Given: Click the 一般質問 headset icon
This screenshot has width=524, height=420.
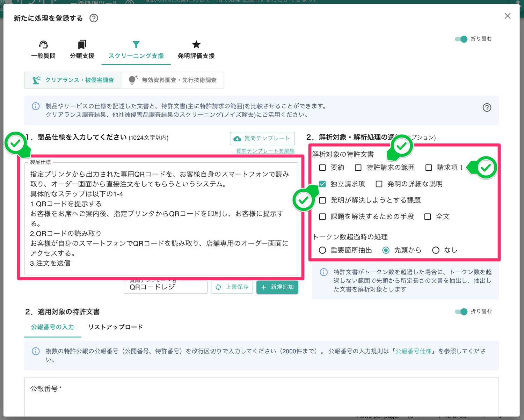Looking at the screenshot, I should coord(43,44).
